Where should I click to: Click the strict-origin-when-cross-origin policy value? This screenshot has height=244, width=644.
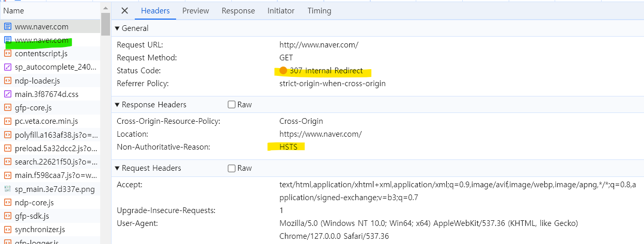pyautogui.click(x=333, y=84)
